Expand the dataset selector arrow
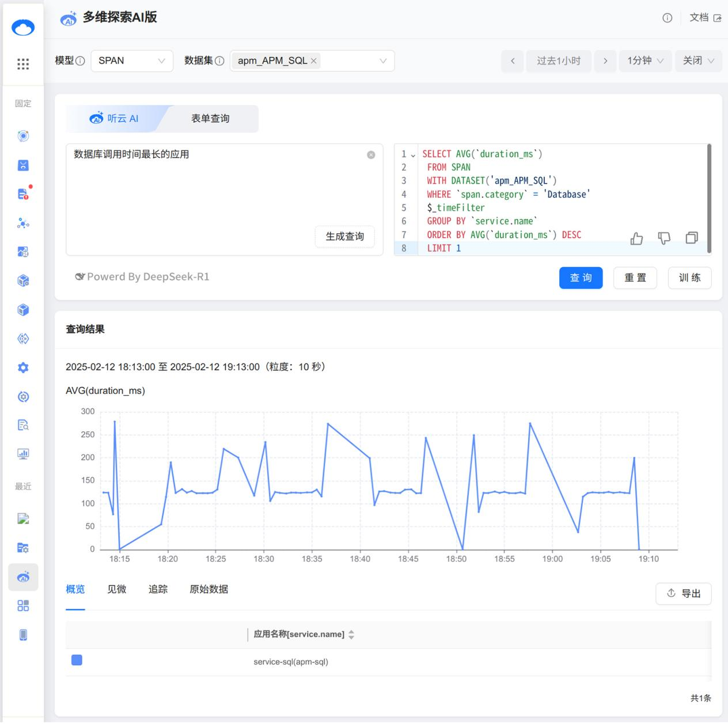This screenshot has height=724, width=728. click(383, 61)
